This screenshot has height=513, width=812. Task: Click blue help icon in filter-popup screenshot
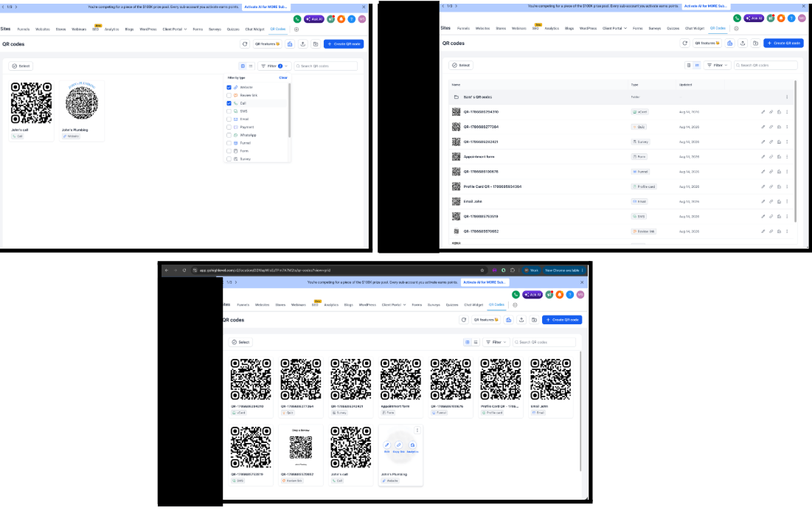[352, 19]
